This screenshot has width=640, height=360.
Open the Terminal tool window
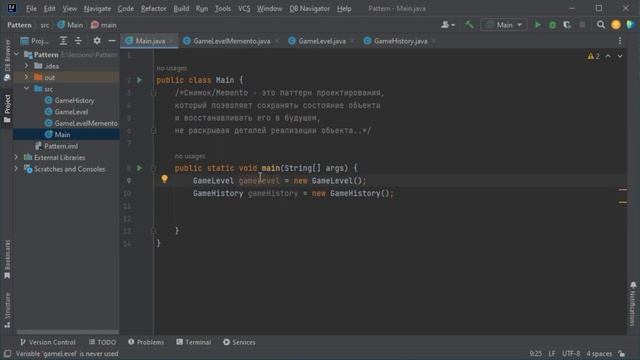point(193,342)
